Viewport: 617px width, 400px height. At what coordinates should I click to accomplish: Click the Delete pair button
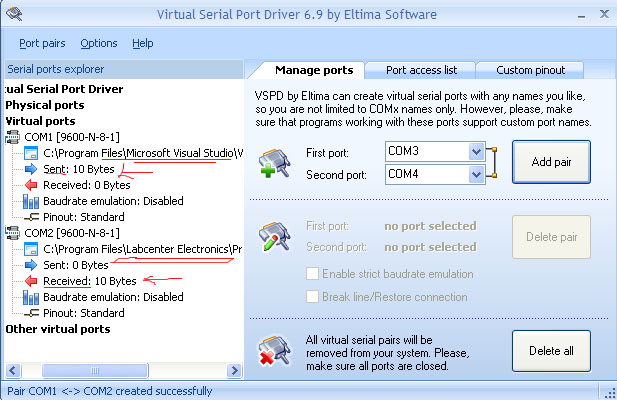[x=551, y=237]
